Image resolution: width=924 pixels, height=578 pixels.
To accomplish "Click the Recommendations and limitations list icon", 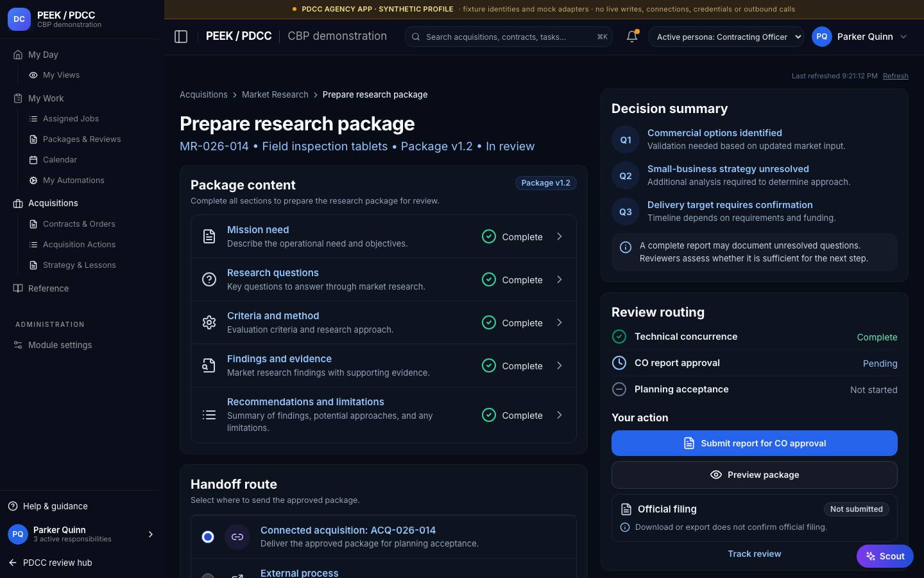I will tap(209, 415).
